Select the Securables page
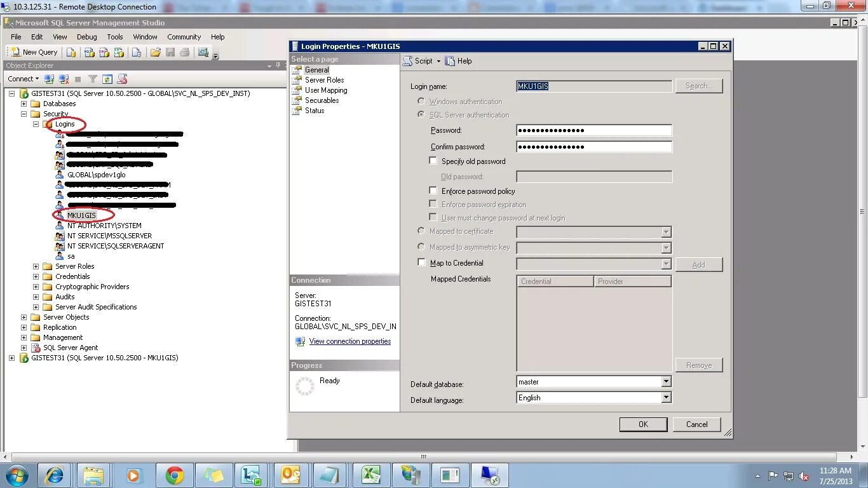Screen dimensions: 868x488 322,100
